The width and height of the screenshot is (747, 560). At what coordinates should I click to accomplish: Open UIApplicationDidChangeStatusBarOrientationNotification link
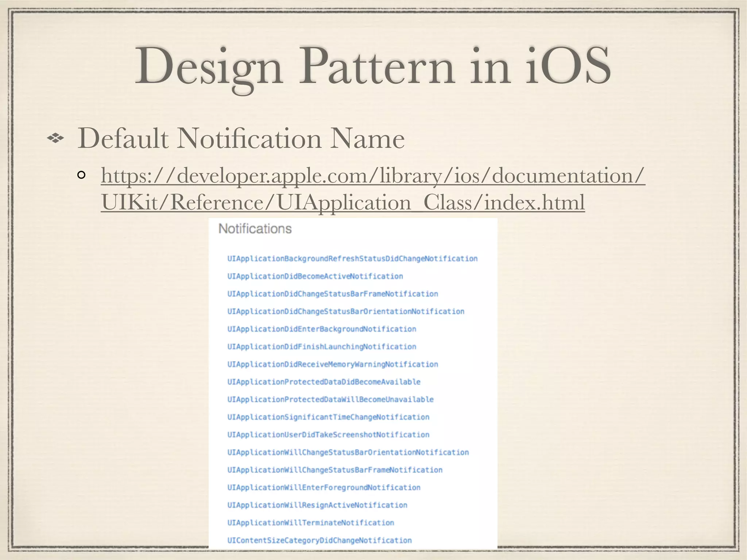tap(346, 312)
